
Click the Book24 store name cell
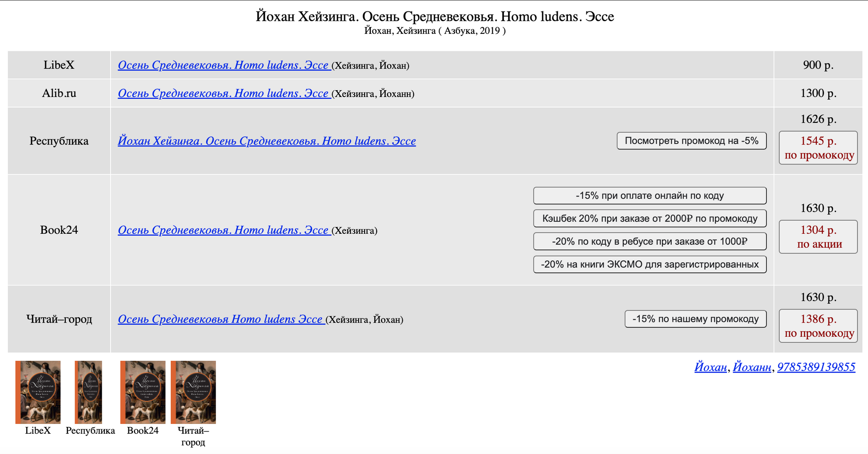click(x=59, y=230)
